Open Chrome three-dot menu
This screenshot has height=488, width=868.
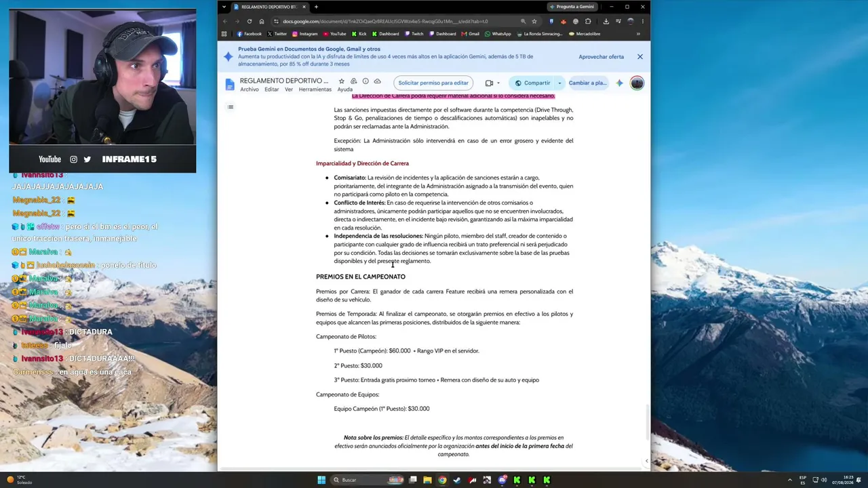pyautogui.click(x=642, y=21)
